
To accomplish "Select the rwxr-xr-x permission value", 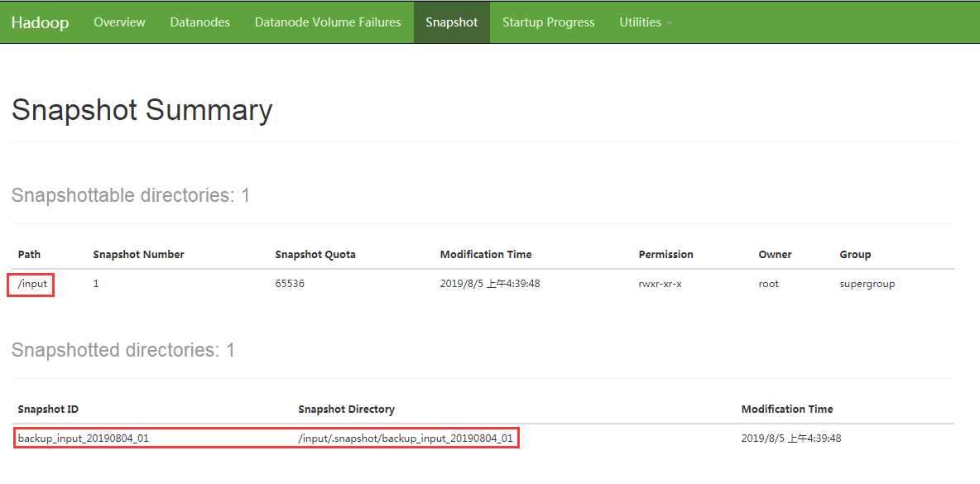I will pos(660,284).
